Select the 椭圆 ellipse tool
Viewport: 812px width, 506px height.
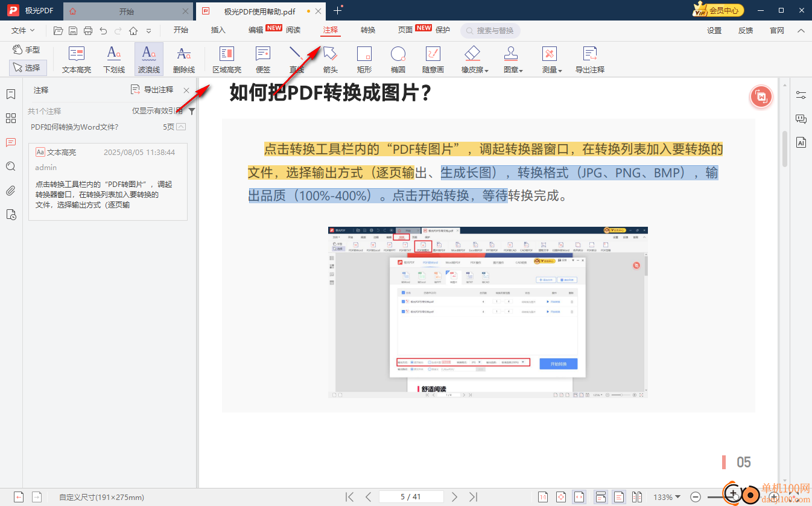click(398, 60)
